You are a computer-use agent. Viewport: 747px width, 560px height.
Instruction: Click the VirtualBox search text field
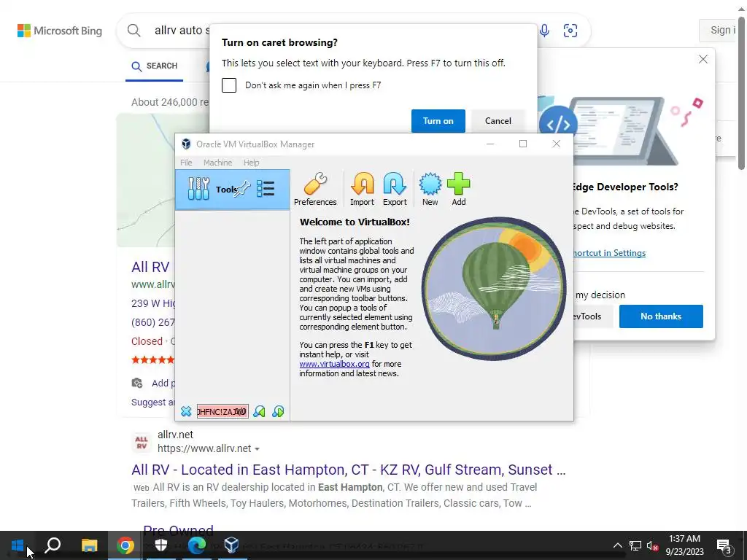pos(222,411)
